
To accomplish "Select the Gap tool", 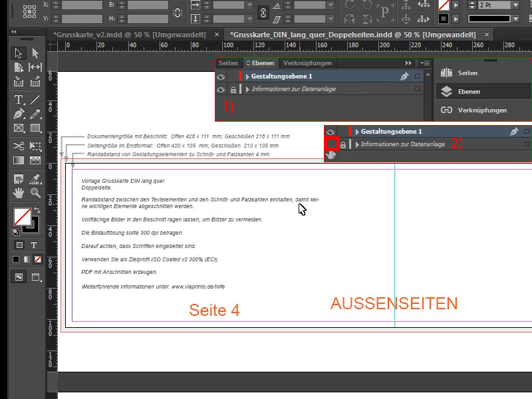I will pyautogui.click(x=35, y=67).
